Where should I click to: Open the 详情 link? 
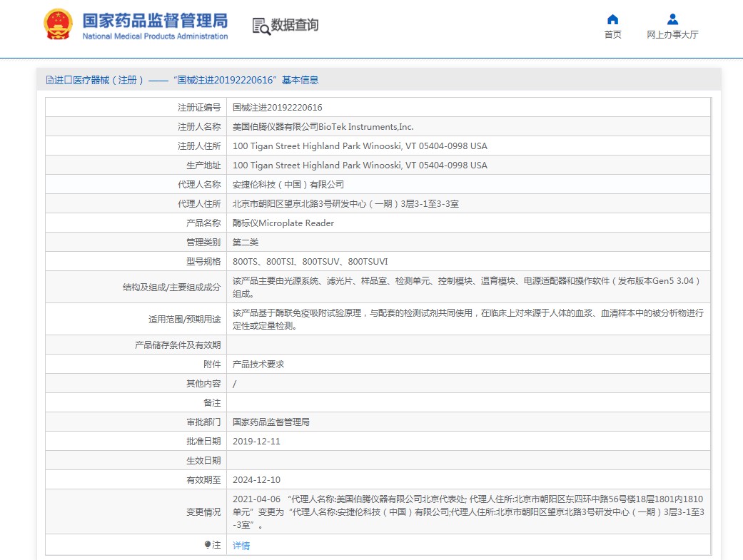tap(241, 546)
